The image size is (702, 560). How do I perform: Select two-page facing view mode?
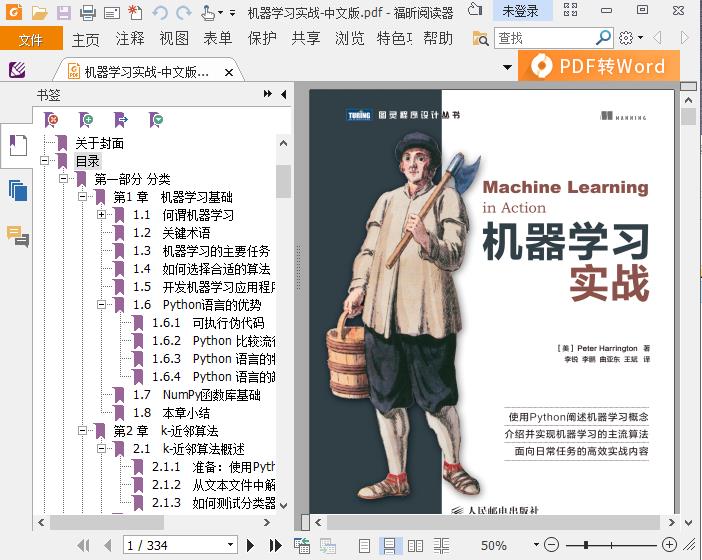coord(415,545)
